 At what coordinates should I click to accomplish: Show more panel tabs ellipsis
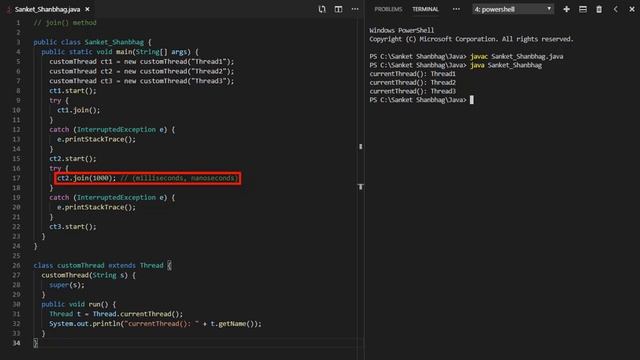pos(456,9)
